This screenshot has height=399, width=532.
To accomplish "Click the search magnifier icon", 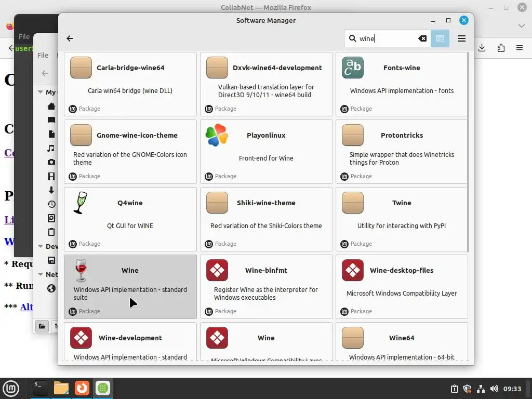I will 353,38.
